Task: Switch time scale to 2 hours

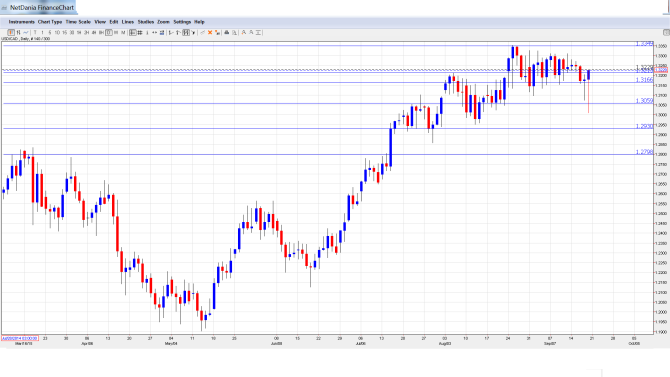Action: click(86, 32)
